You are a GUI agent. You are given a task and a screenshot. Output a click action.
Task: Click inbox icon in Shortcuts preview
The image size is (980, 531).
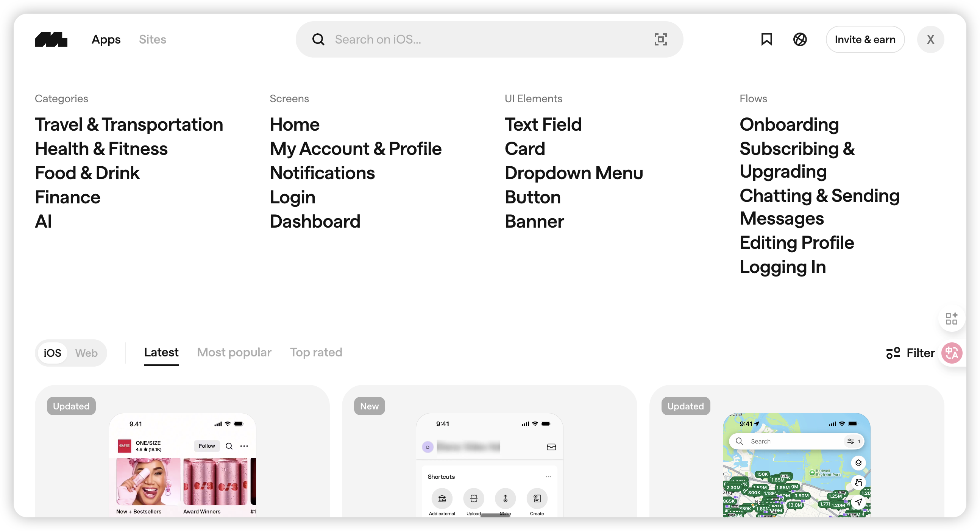click(551, 447)
